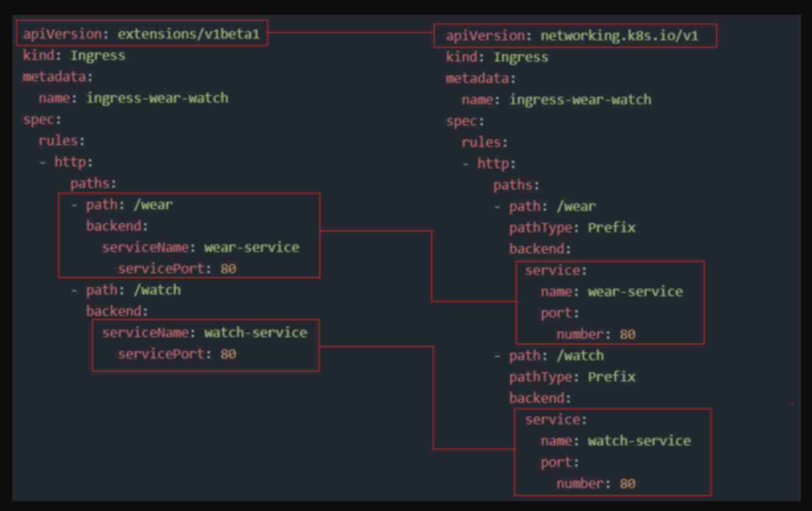
Task: Select 'name: wear-service' in the v1 manifest
Action: 612,292
